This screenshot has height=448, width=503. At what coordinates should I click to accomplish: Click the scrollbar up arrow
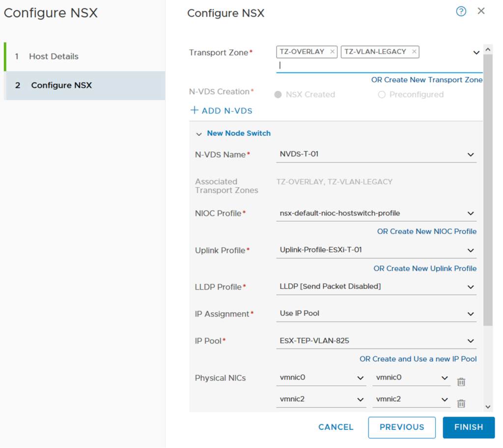pyautogui.click(x=488, y=50)
